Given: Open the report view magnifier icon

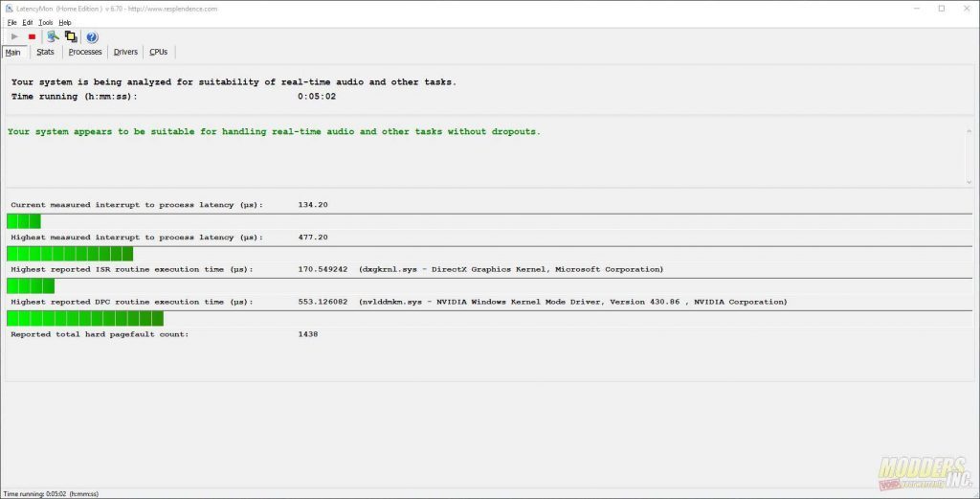Looking at the screenshot, I should pyautogui.click(x=54, y=37).
